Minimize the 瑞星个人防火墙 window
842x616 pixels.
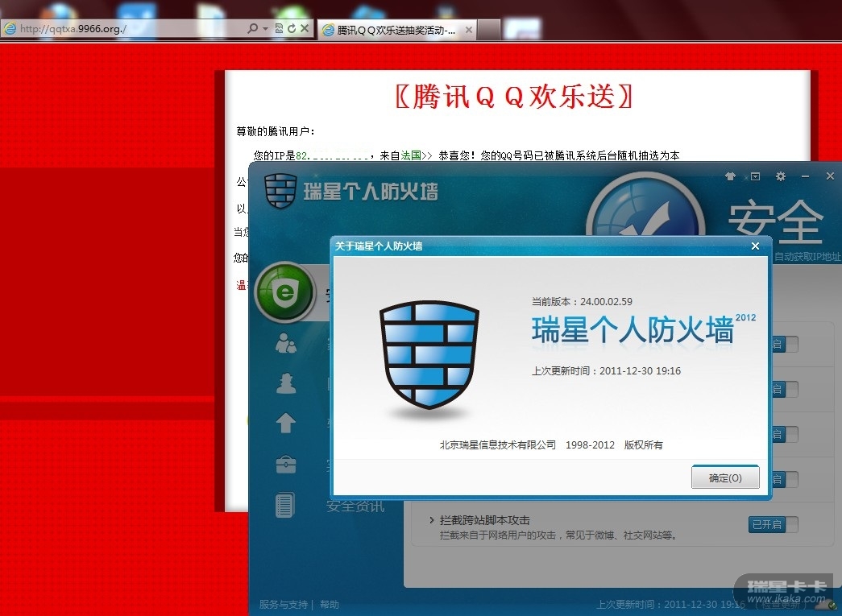805,176
